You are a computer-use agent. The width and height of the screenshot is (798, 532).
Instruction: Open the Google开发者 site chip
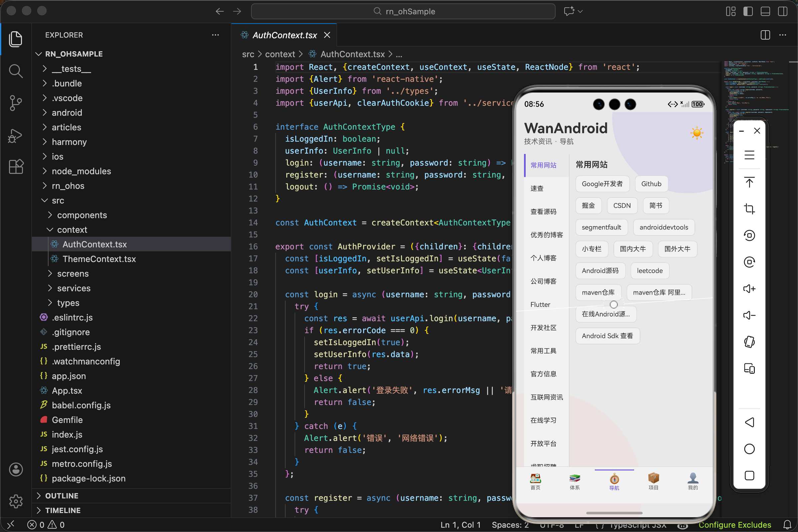tap(602, 184)
